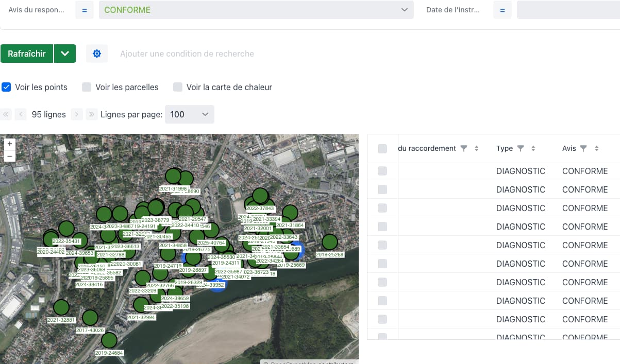
Task: Select all rows with header checkbox
Action: click(382, 149)
